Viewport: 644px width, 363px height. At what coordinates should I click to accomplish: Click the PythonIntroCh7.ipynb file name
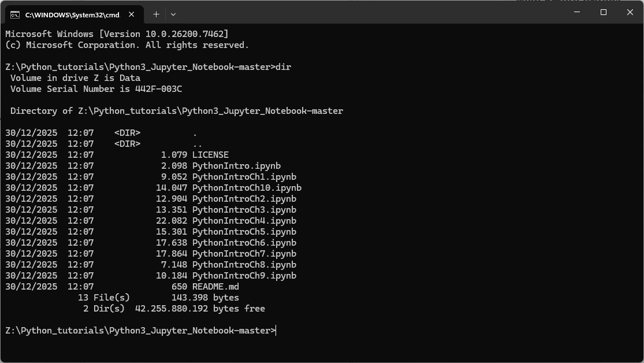244,254
